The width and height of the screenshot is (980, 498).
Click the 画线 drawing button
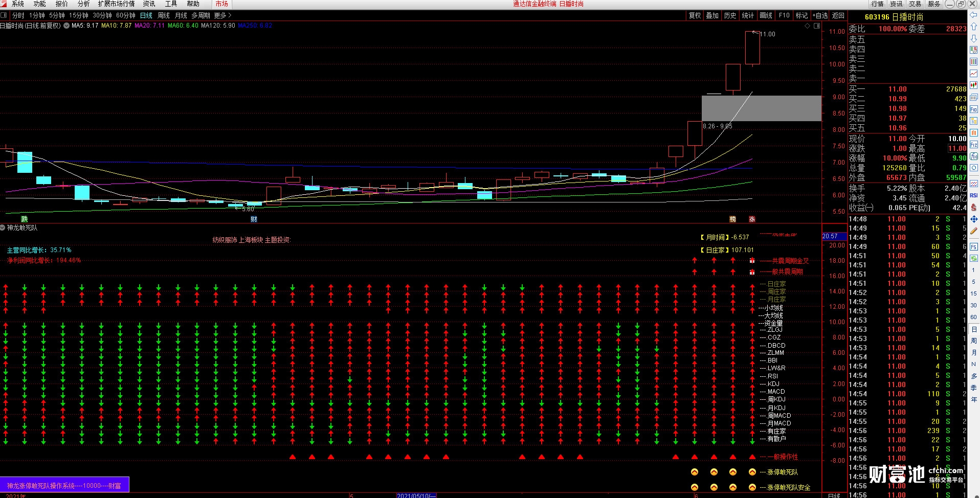[x=766, y=15]
